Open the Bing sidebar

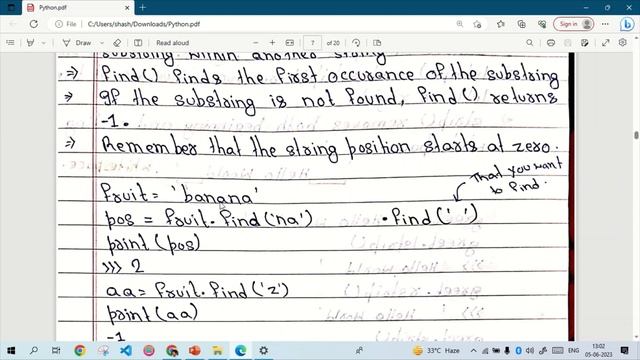627,24
